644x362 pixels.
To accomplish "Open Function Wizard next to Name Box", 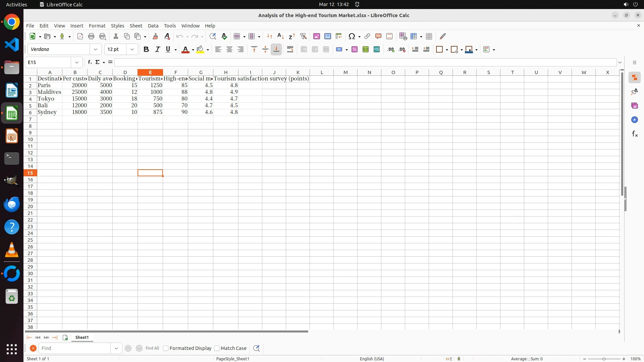I will pyautogui.click(x=90, y=62).
